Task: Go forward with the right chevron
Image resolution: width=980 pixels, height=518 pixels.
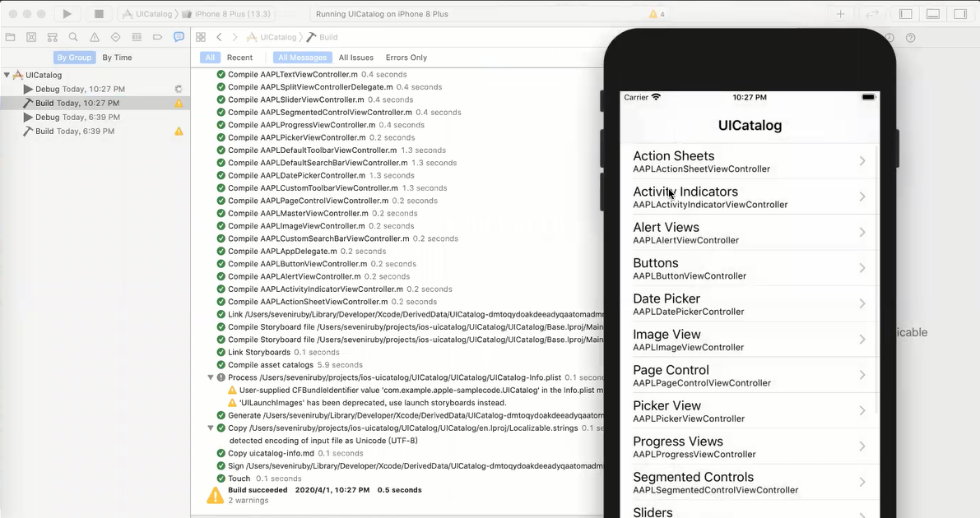Action: [x=235, y=38]
